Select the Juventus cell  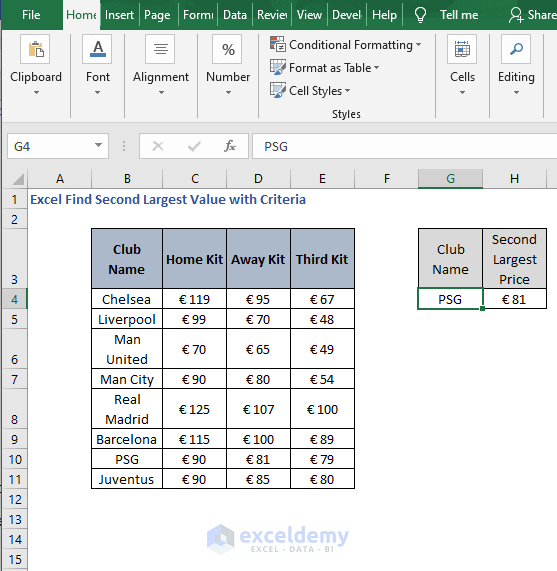pyautogui.click(x=127, y=479)
